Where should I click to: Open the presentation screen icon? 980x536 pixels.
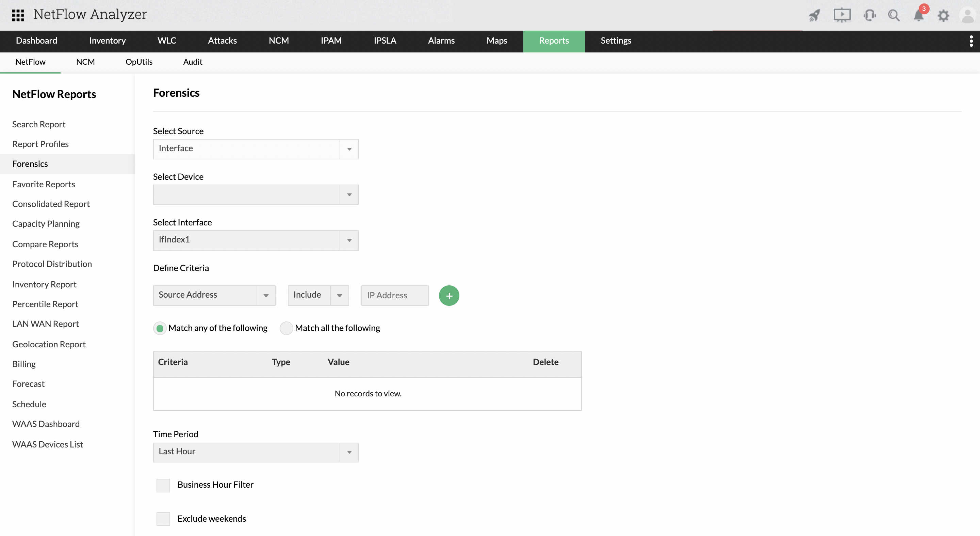pyautogui.click(x=842, y=15)
